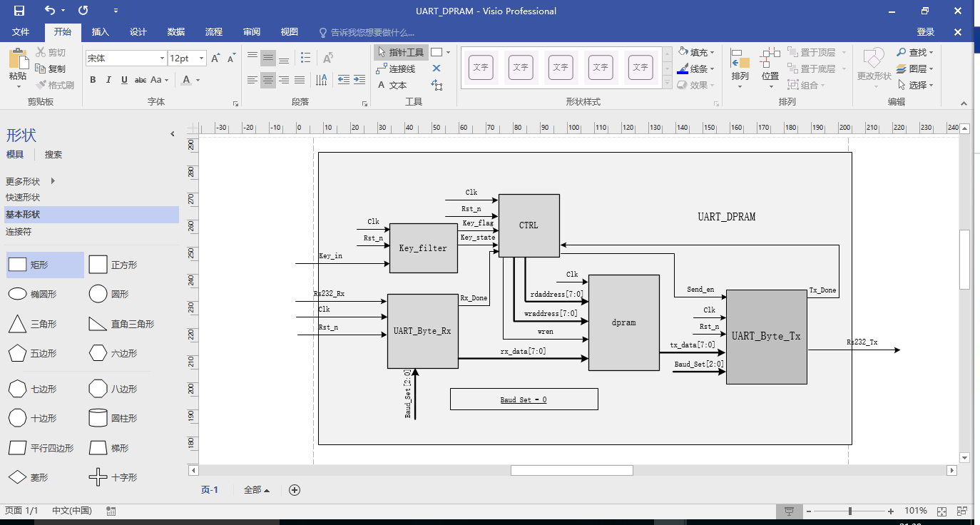Image resolution: width=980 pixels, height=525 pixels.
Task: Toggle justify text alignment
Action: tap(300, 80)
